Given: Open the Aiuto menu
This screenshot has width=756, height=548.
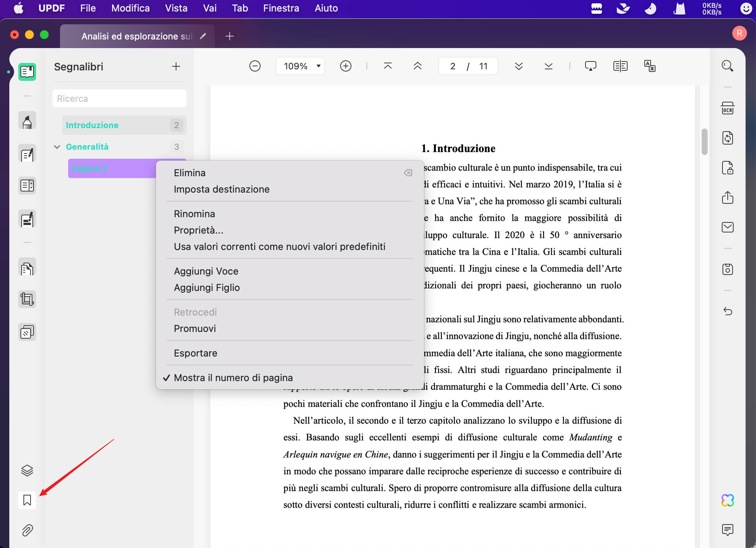Looking at the screenshot, I should 326,8.
